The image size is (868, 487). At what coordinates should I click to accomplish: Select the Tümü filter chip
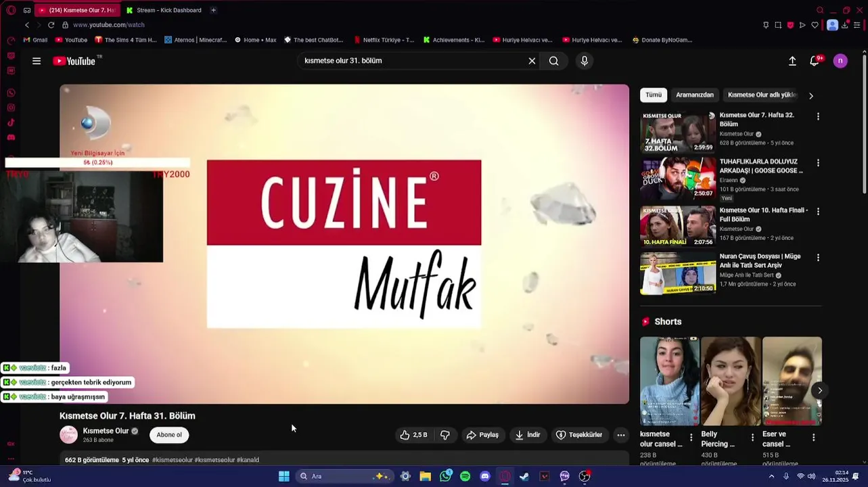point(654,95)
